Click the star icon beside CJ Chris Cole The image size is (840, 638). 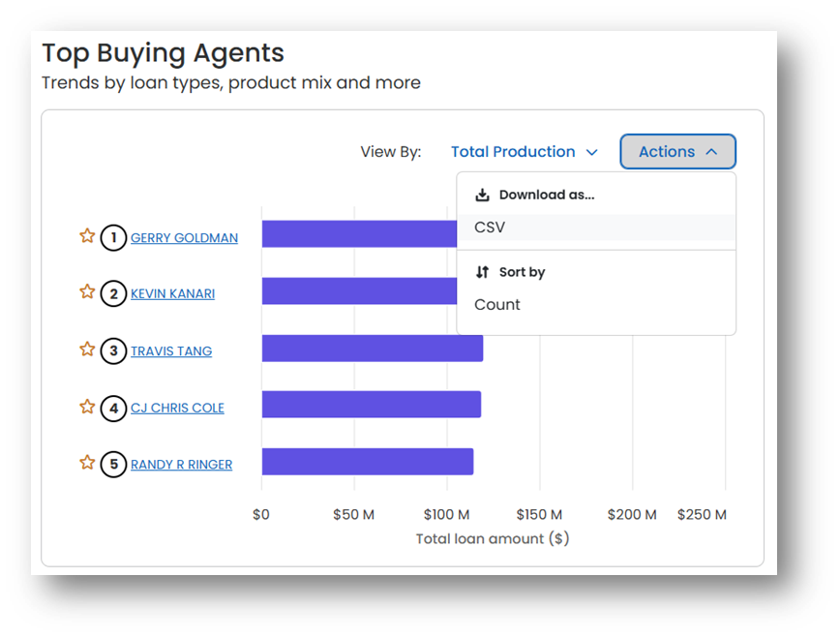87,407
